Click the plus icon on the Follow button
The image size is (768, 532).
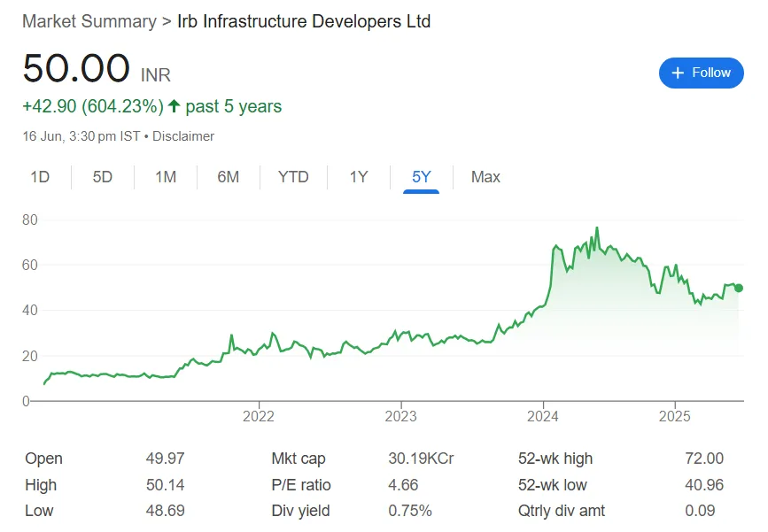point(678,73)
